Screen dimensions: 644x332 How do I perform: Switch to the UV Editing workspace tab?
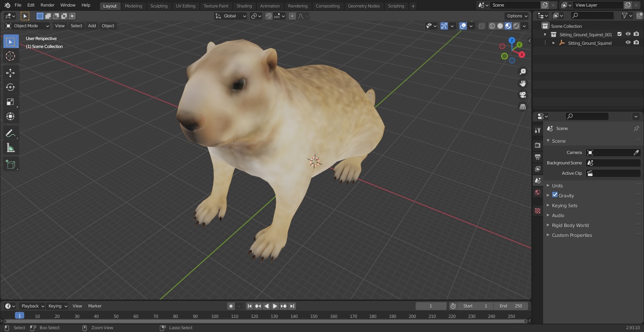(x=185, y=6)
